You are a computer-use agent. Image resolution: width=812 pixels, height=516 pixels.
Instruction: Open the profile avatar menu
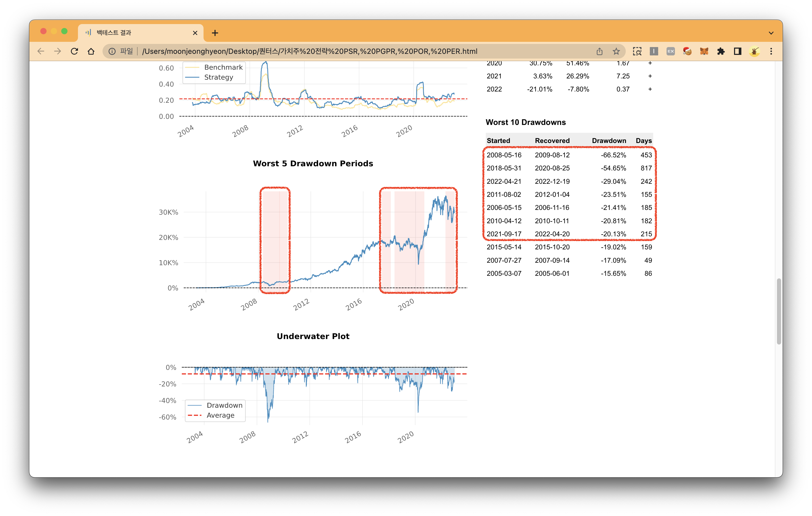(x=754, y=51)
